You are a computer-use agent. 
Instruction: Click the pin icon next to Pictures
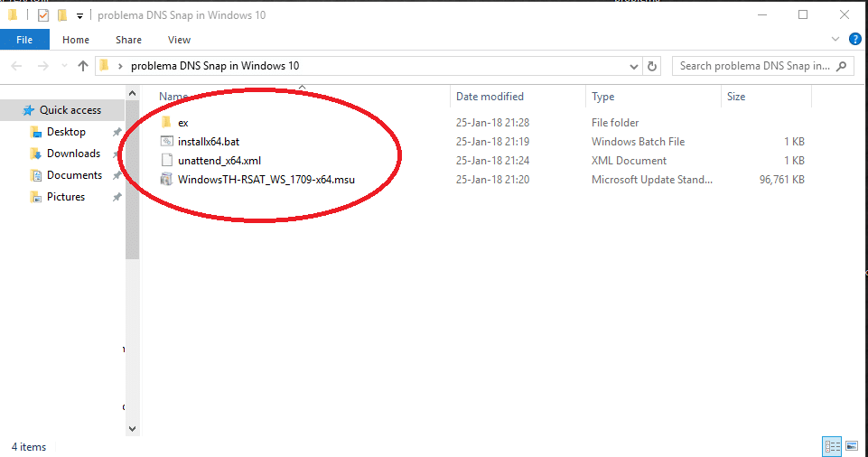pos(117,197)
